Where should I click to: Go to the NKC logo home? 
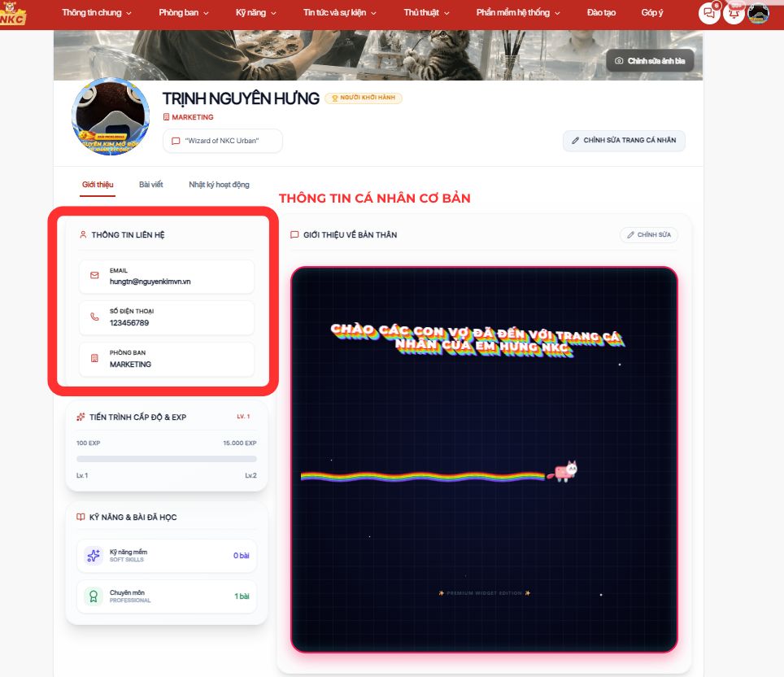(12, 14)
